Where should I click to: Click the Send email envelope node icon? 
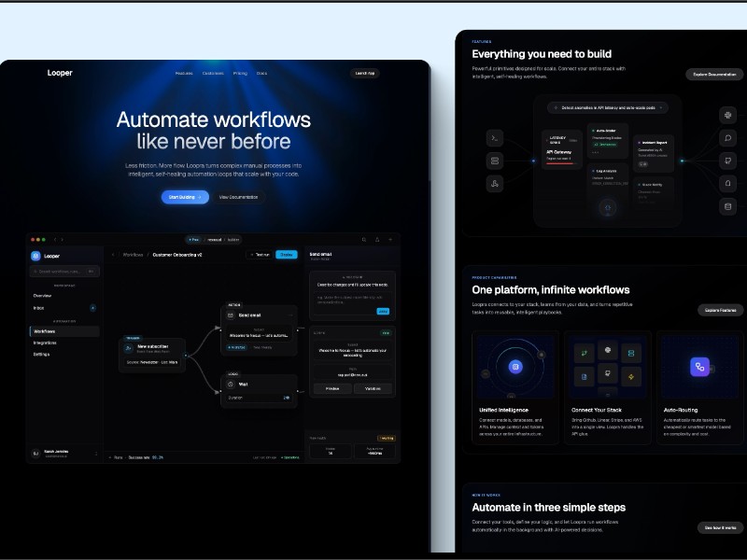231,315
